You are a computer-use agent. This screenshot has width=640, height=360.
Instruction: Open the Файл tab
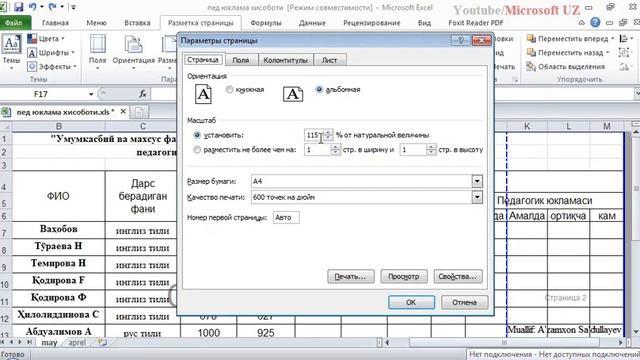[x=14, y=23]
